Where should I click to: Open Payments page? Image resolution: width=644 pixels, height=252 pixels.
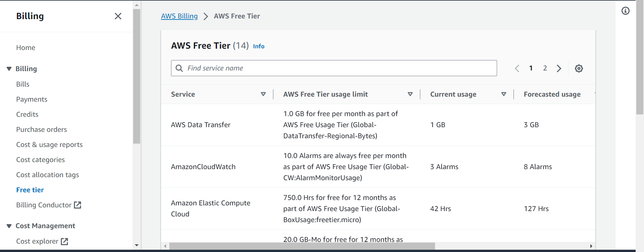click(32, 99)
